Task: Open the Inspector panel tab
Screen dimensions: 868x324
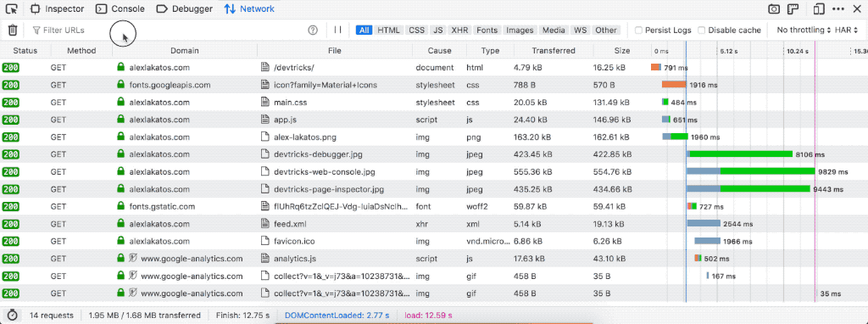Action: (58, 8)
